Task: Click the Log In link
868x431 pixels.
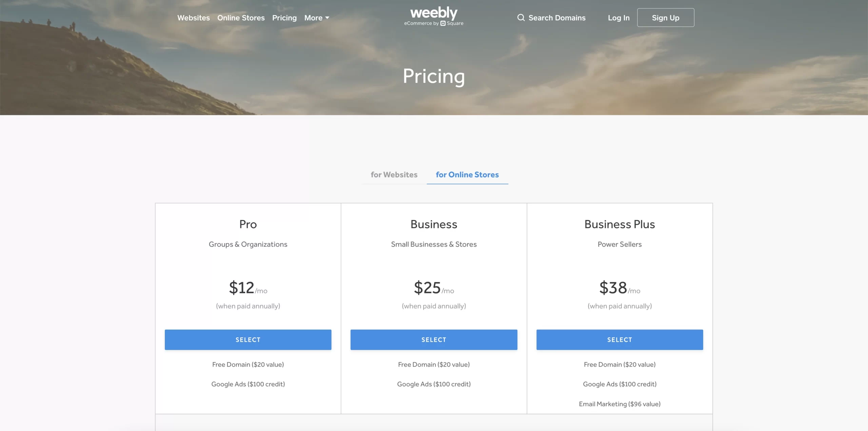Action: click(618, 18)
